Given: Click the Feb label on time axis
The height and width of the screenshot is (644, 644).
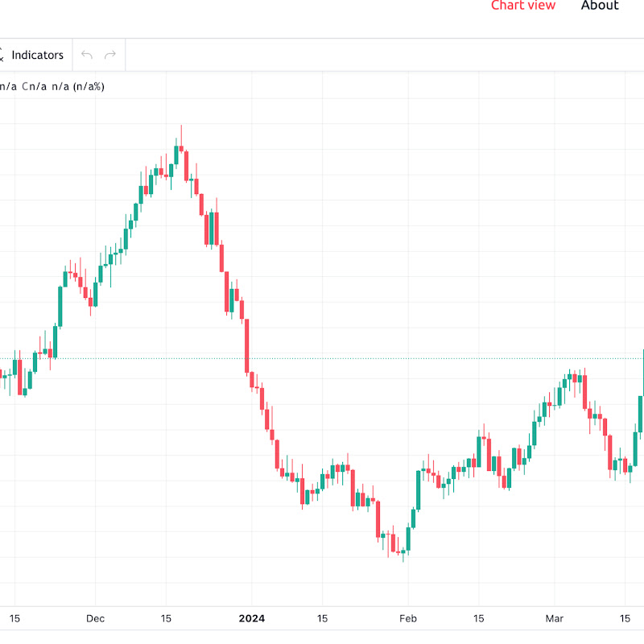Looking at the screenshot, I should (x=408, y=618).
